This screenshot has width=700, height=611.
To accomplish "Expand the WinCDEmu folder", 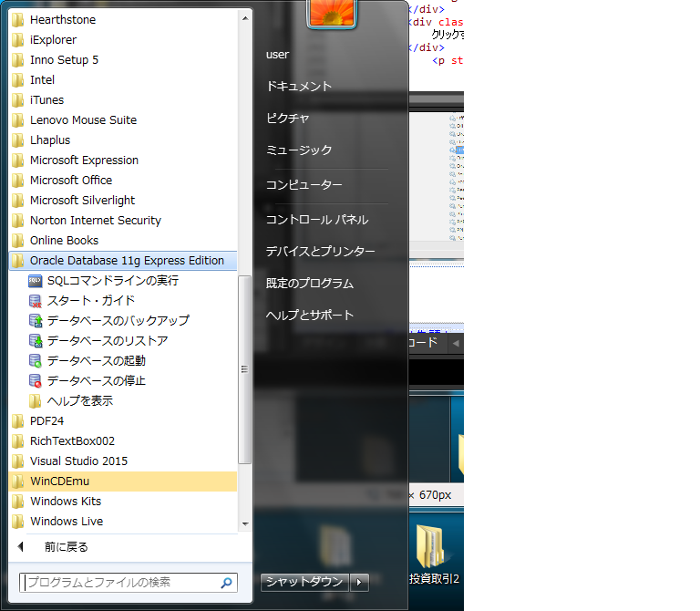I will (123, 482).
